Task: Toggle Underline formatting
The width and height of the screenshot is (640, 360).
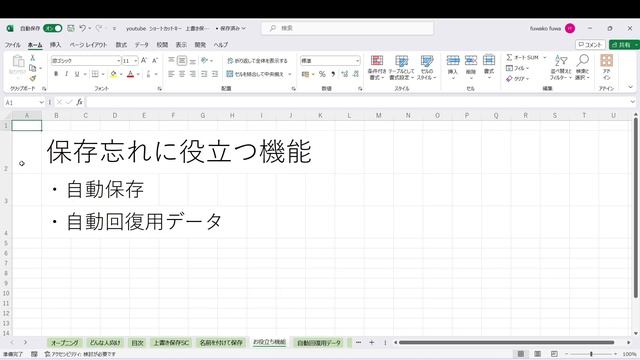Action: [x=77, y=74]
